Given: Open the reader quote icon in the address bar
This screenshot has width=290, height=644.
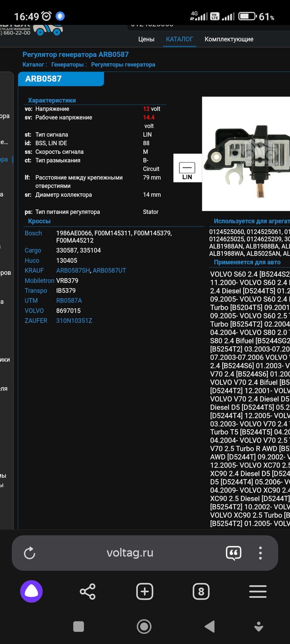Looking at the screenshot, I should point(234,553).
